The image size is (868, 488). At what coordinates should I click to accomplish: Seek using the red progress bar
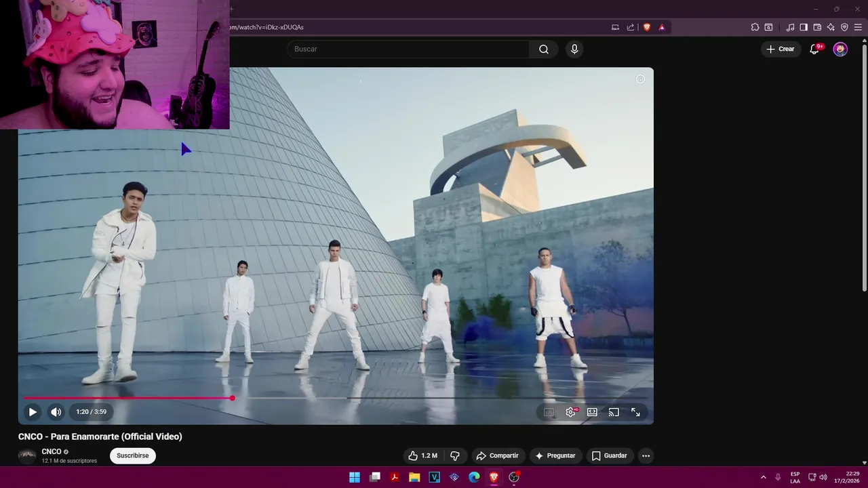click(127, 398)
